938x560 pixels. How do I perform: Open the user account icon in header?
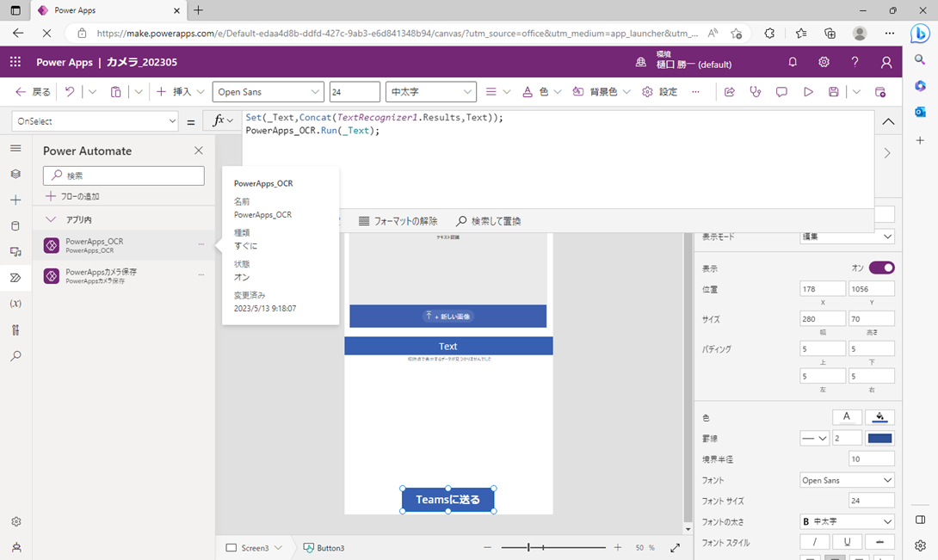coord(886,62)
